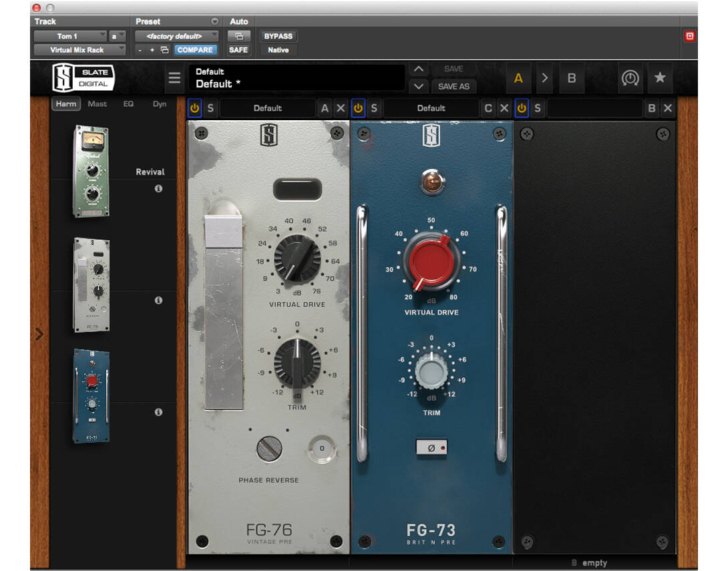The height and width of the screenshot is (571, 728).
Task: Open the factory default preset dropdown
Action: (176, 36)
